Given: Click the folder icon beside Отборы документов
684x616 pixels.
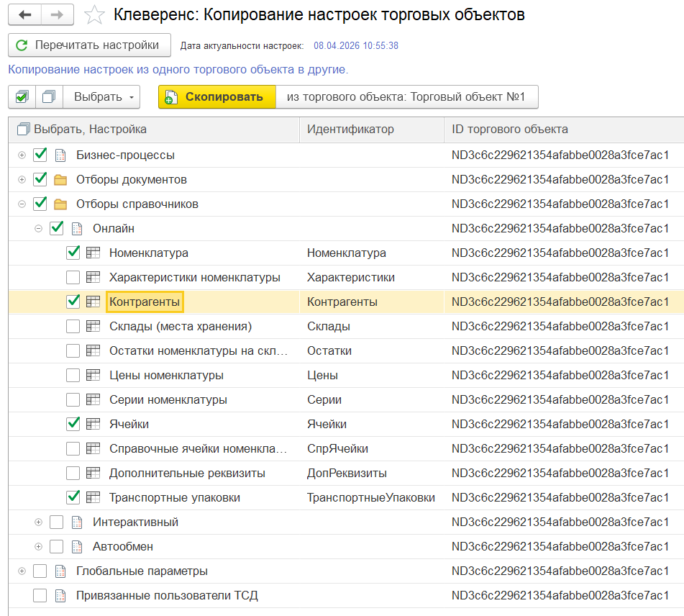Looking at the screenshot, I should (x=60, y=179).
